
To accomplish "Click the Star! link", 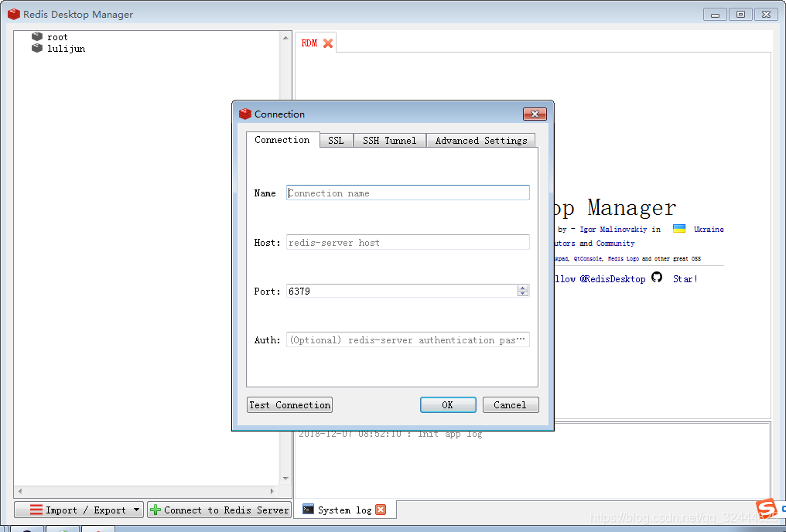I will [x=685, y=279].
